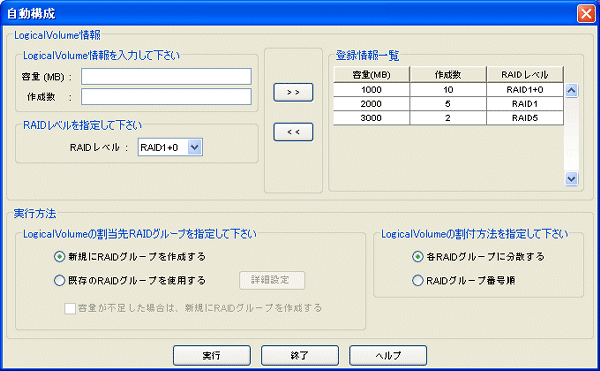Click the 容量 (MB) input field
This screenshot has height=371, width=600.
[166, 76]
